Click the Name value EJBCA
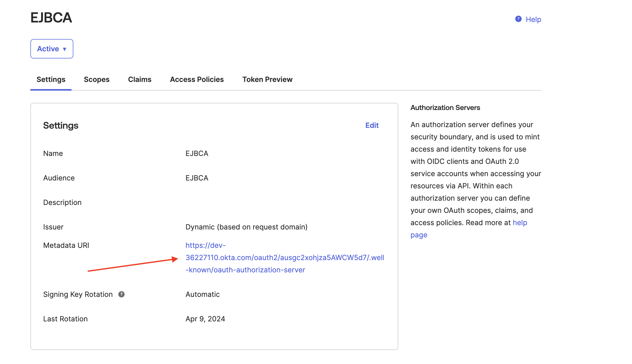 (197, 153)
